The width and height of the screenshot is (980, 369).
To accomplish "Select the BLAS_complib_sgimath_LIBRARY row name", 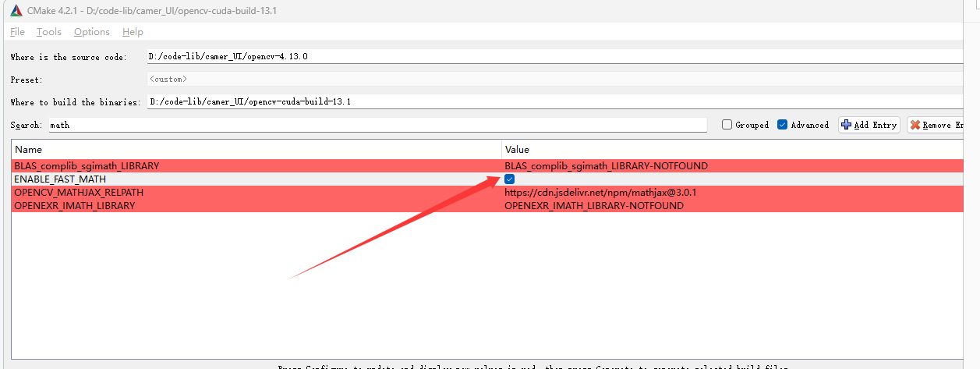I will tap(87, 166).
